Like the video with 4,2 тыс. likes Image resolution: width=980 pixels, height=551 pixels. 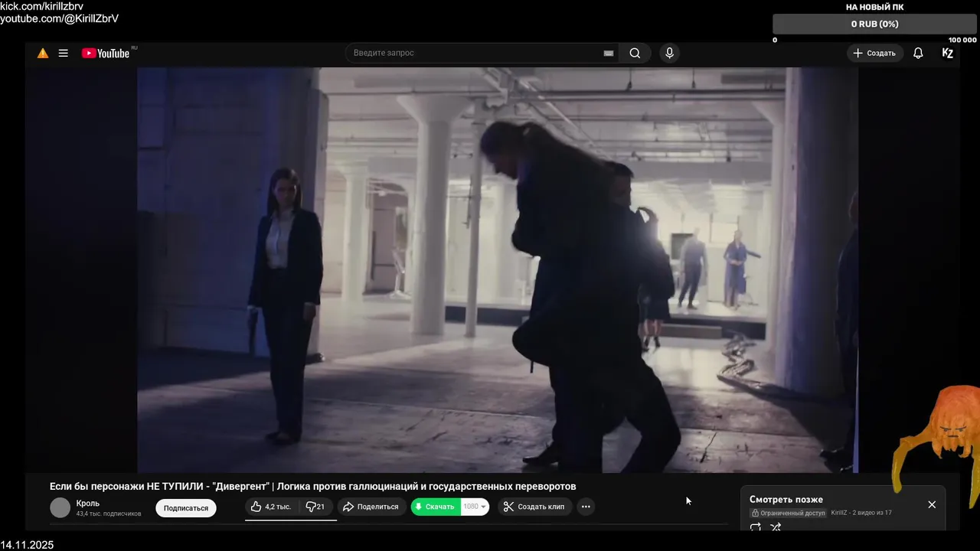[271, 507]
